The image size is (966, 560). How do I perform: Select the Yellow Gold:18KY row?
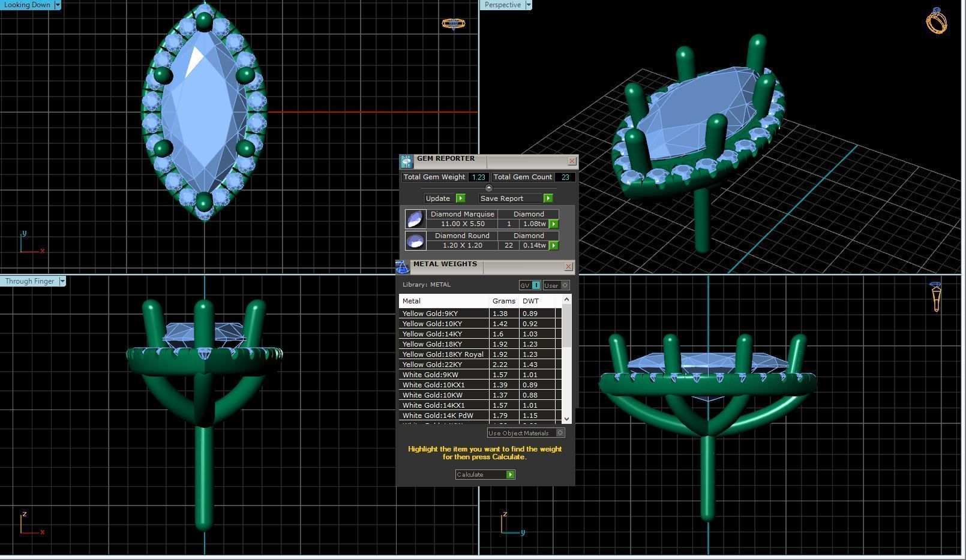point(480,344)
